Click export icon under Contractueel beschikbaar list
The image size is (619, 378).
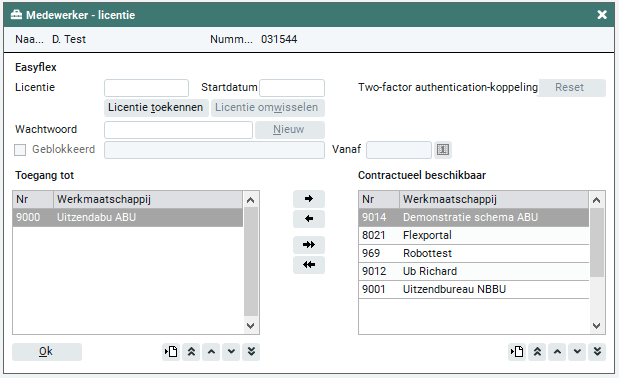pos(517,352)
